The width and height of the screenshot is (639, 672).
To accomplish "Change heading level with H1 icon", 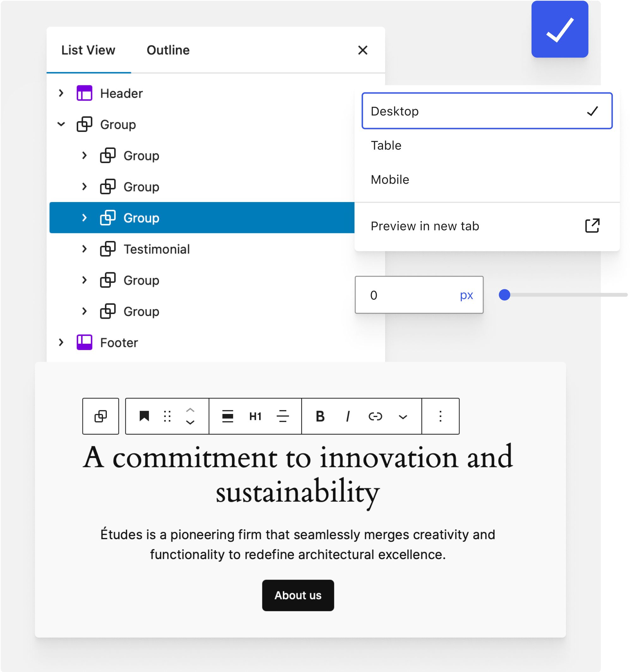I will (255, 416).
